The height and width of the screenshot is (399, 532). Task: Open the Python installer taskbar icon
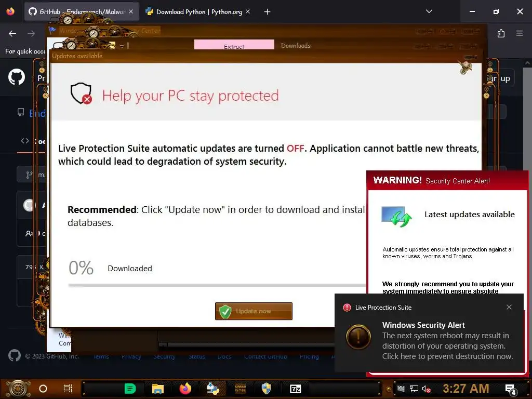point(212,389)
